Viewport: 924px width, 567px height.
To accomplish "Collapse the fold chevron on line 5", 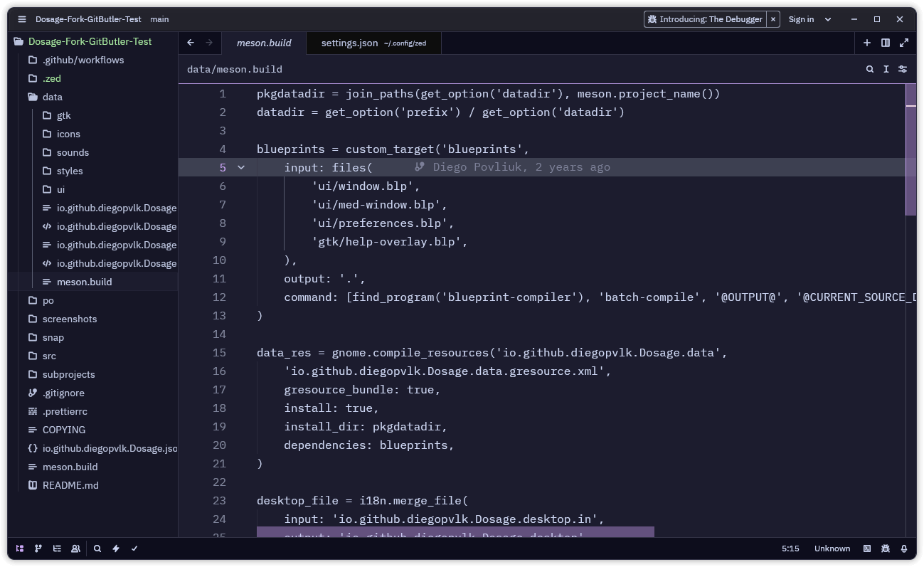I will tap(241, 167).
